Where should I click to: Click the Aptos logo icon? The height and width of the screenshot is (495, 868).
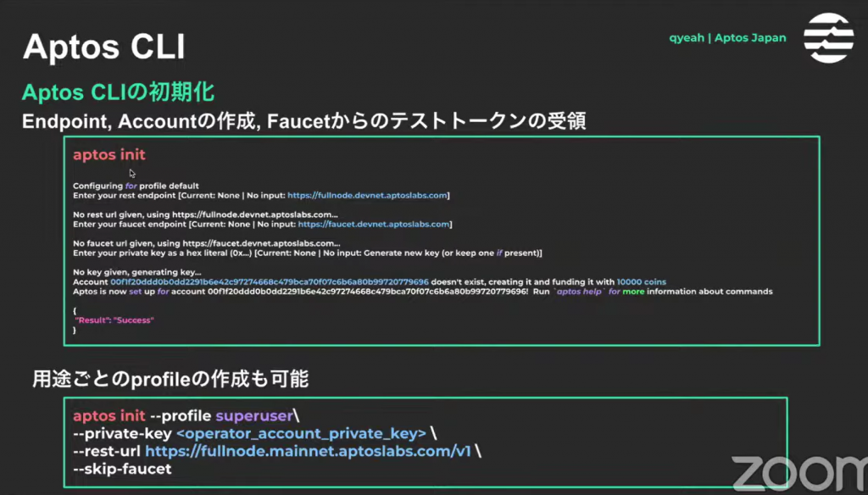point(828,38)
